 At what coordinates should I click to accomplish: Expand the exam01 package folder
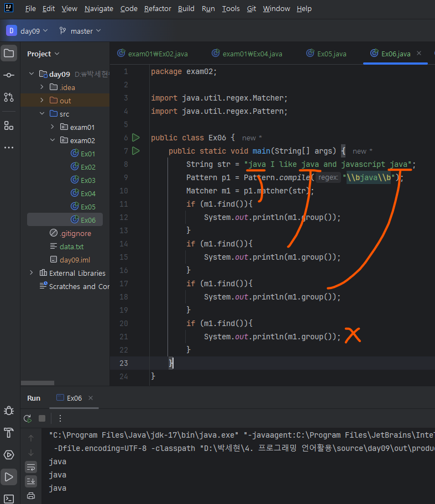click(x=51, y=127)
